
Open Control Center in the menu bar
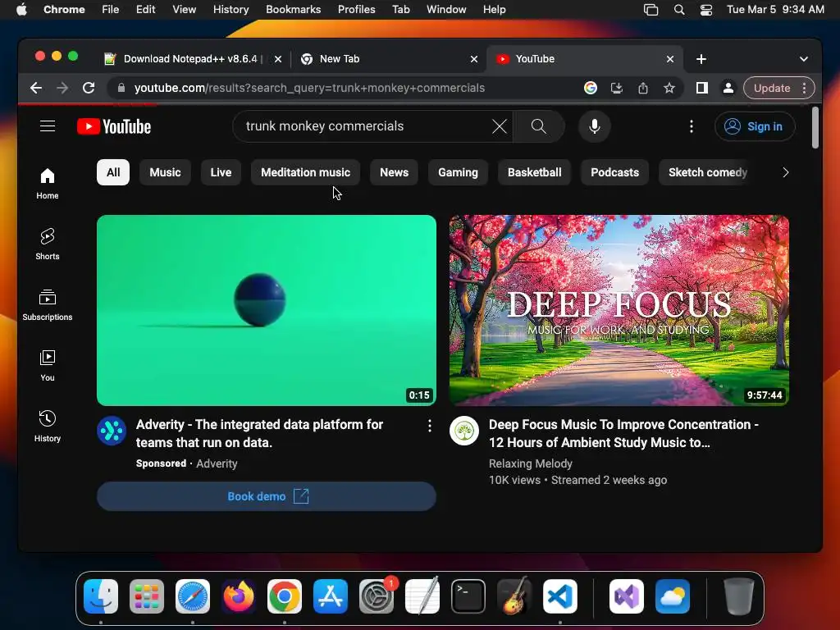(706, 9)
